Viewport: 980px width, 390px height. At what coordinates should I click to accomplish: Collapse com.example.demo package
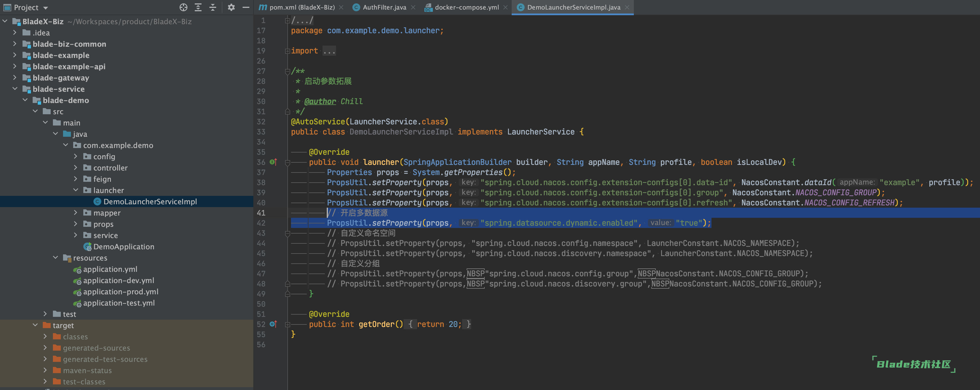coord(65,145)
